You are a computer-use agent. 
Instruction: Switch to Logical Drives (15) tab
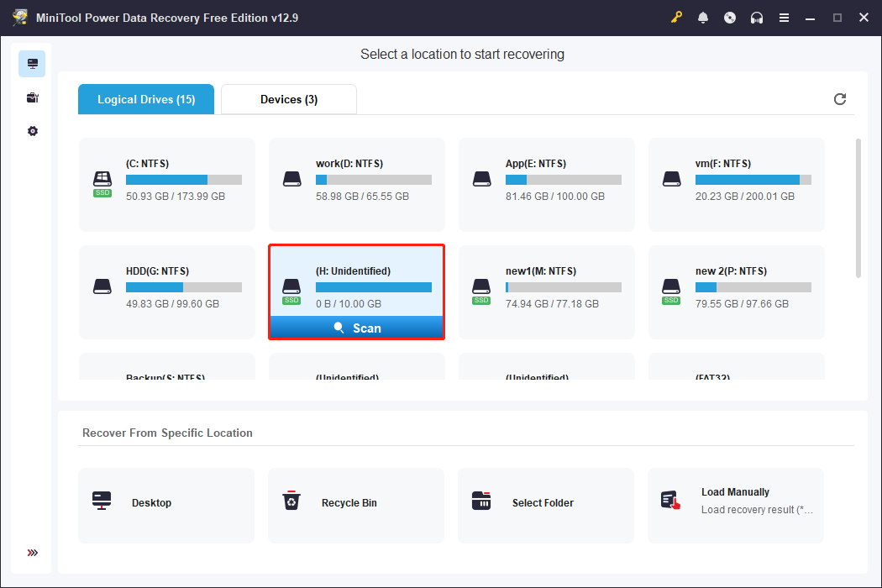pyautogui.click(x=146, y=100)
